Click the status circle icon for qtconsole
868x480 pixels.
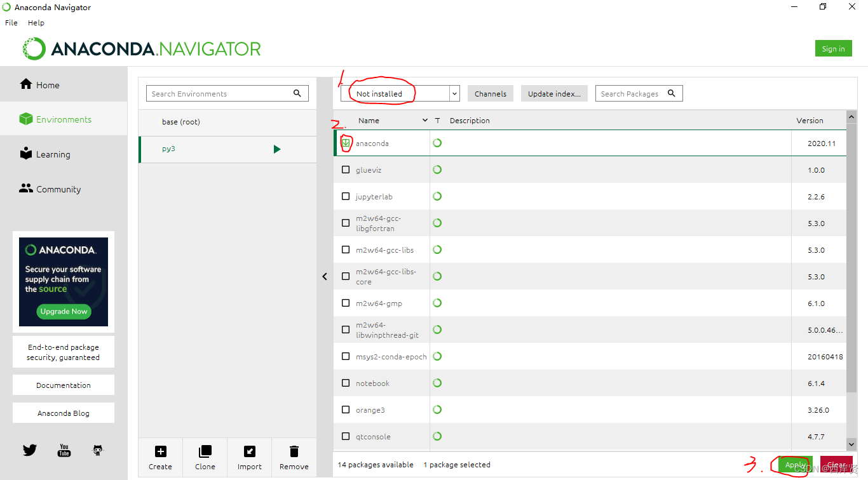(x=437, y=436)
